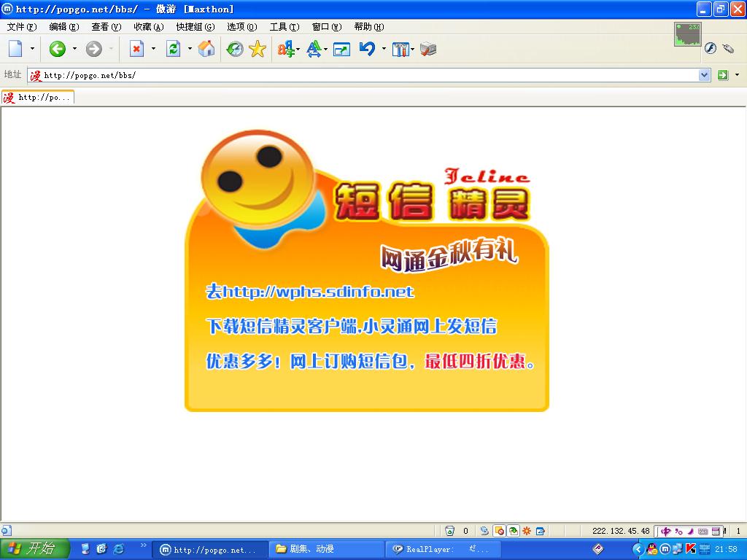Click the globe network icon in status bar
This screenshot has width=747, height=560.
click(x=484, y=531)
